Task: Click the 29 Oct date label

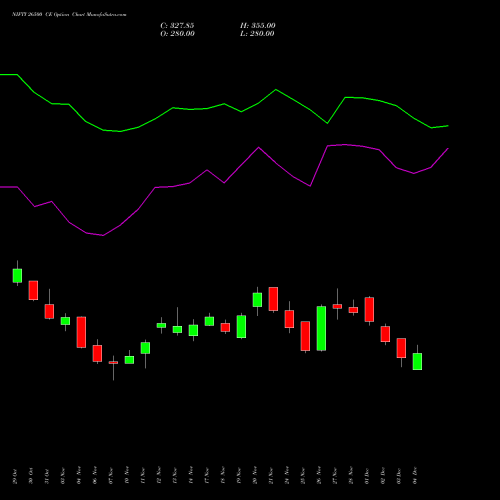Action: (15, 476)
